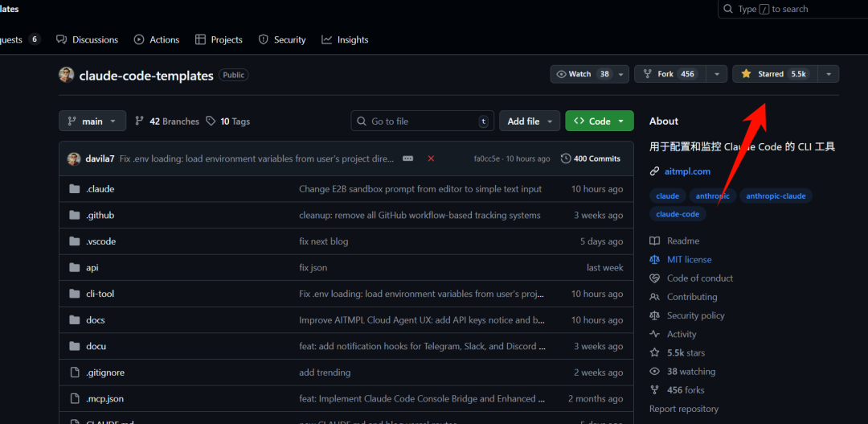The height and width of the screenshot is (424, 868).
Task: Click the red failed status X icon
Action: pyautogui.click(x=431, y=158)
